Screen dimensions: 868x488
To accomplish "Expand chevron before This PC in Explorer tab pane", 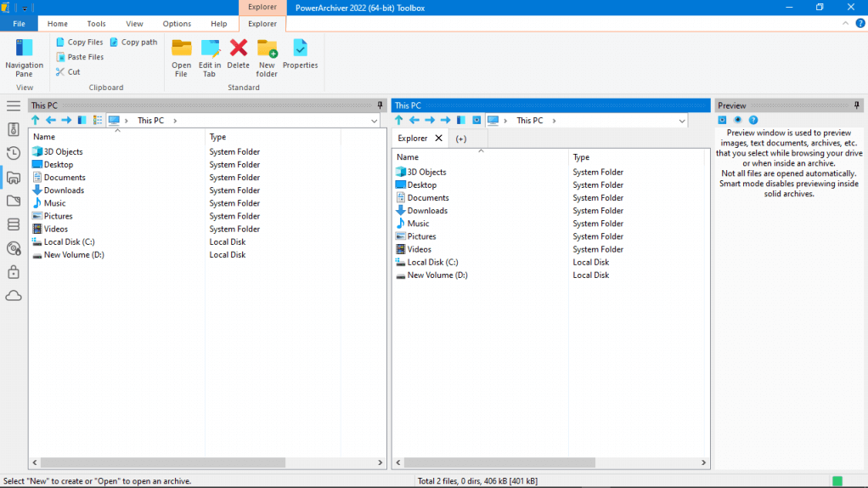I will [505, 121].
